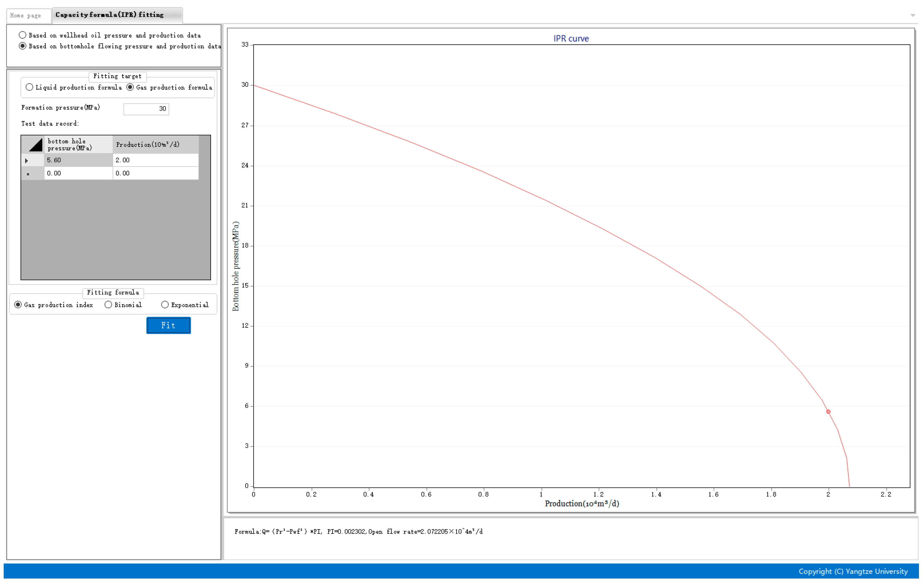Select Gas production index fitting formula
This screenshot has width=924, height=587.
coord(18,305)
